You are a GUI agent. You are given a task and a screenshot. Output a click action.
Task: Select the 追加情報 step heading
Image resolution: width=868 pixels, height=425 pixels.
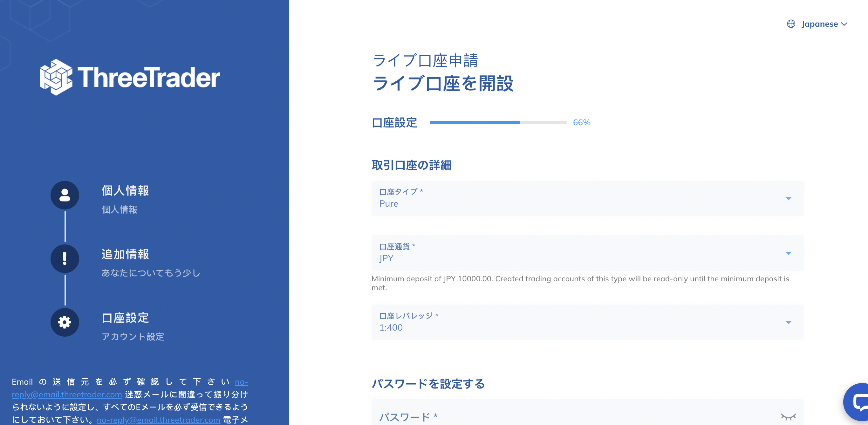[125, 254]
